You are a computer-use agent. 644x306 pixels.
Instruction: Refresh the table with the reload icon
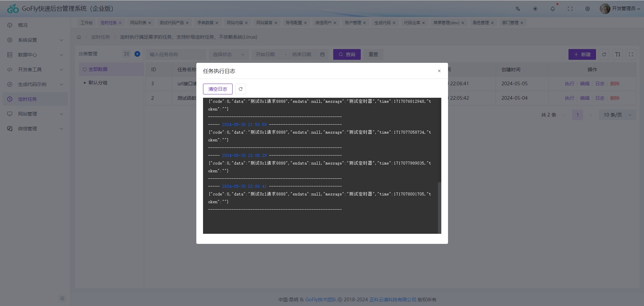(604, 54)
